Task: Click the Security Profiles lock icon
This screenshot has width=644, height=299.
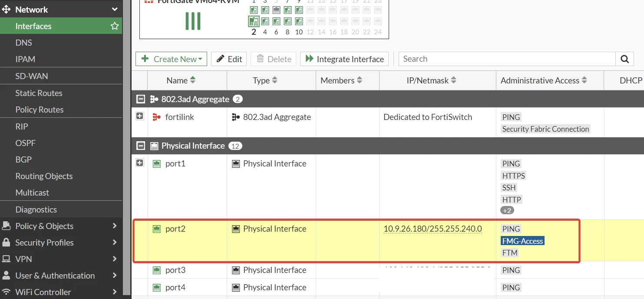Action: click(x=6, y=242)
